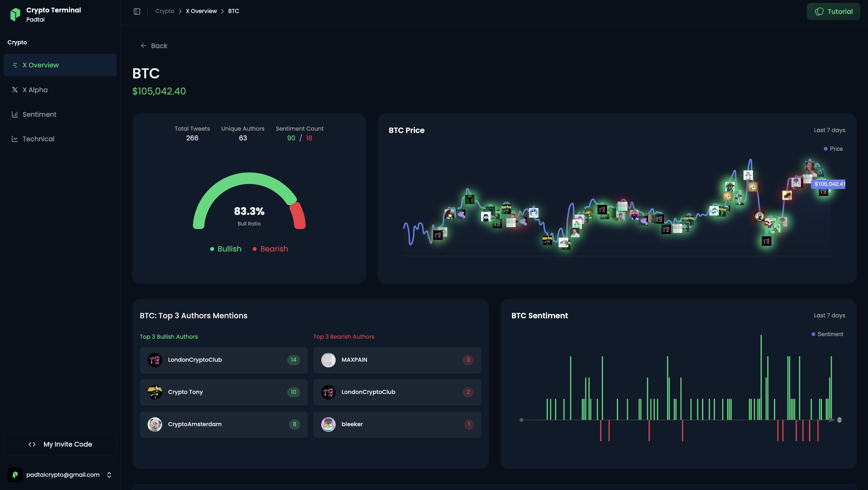The height and width of the screenshot is (490, 868).
Task: Click the X Overview breadcrumb
Action: tap(201, 11)
